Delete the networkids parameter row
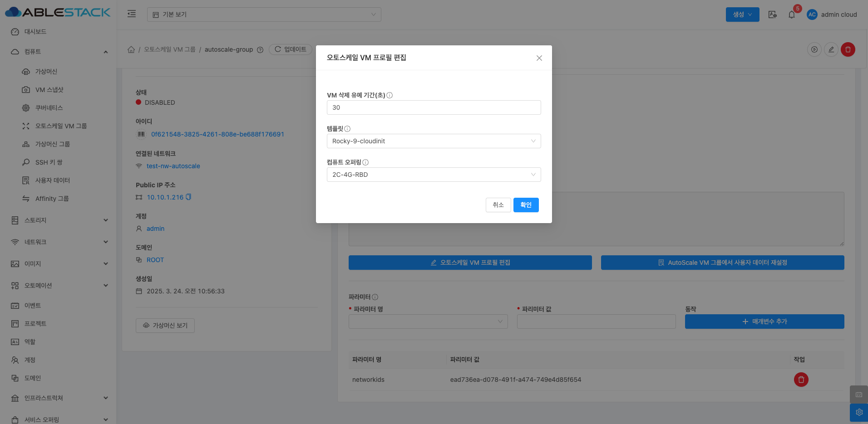 point(801,380)
